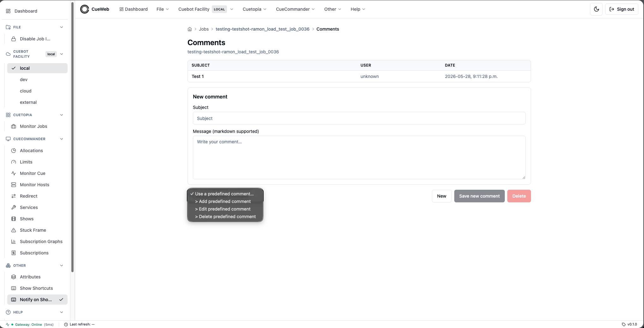Click Save new comment button
Image resolution: width=644 pixels, height=328 pixels.
pyautogui.click(x=479, y=196)
